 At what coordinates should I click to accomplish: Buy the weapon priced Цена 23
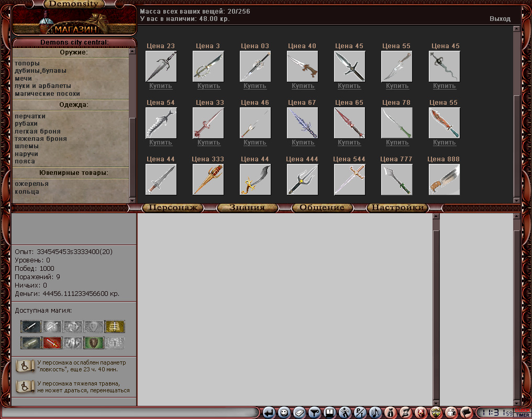click(160, 86)
